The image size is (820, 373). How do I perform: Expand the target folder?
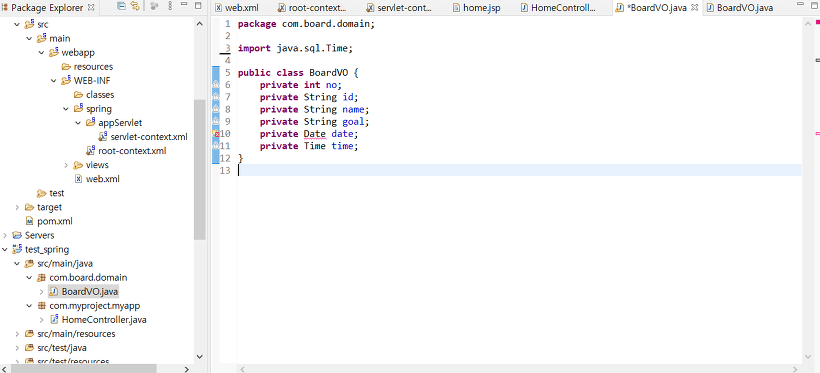tap(16, 207)
